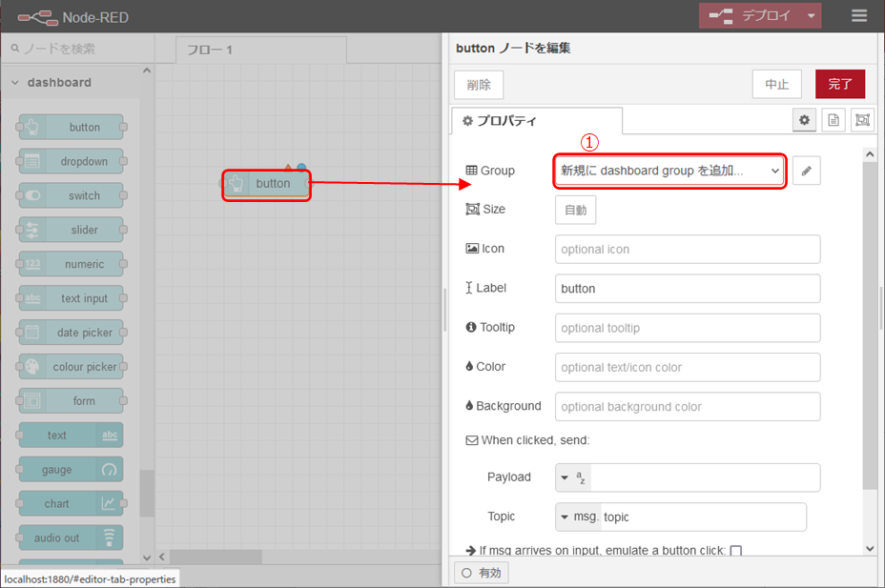Open the Group dropdown selector
This screenshot has width=885, height=588.
coord(669,171)
